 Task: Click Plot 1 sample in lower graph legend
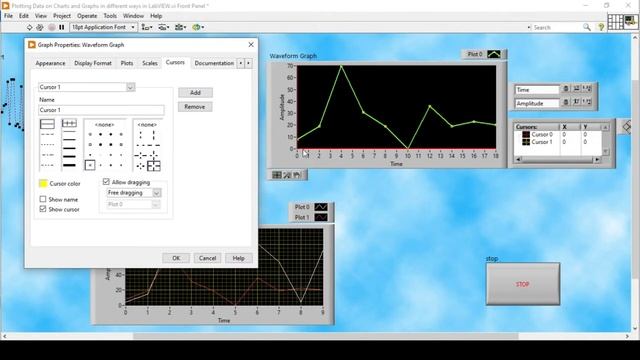(321, 217)
